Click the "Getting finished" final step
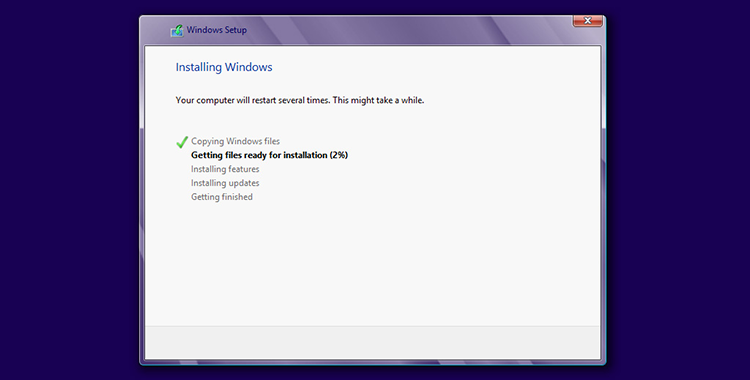 [x=222, y=197]
